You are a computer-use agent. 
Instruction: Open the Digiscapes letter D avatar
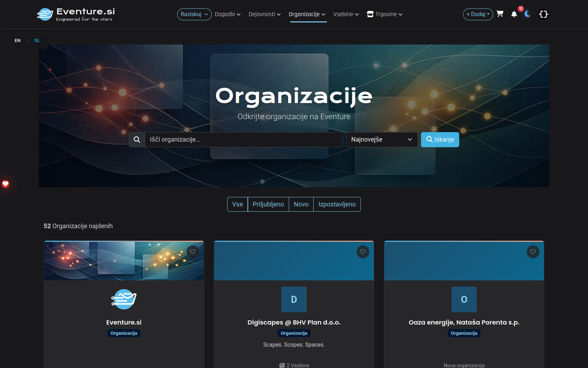[294, 299]
